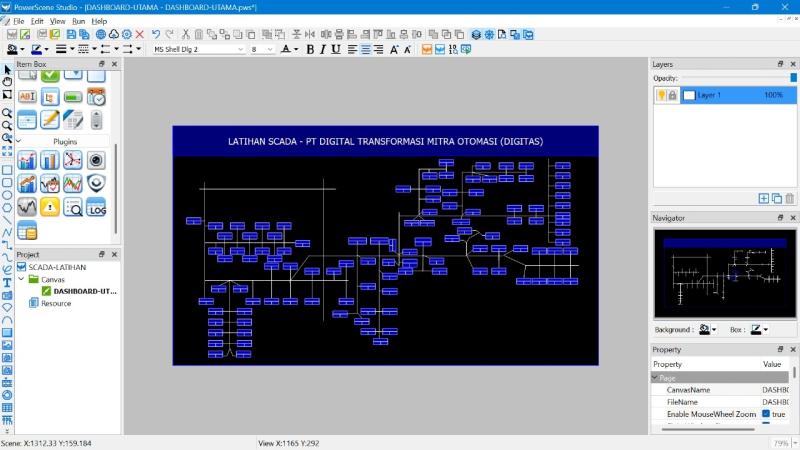Image resolution: width=800 pixels, height=450 pixels.
Task: Click the Navigator preview thumbnail
Action: click(x=725, y=272)
